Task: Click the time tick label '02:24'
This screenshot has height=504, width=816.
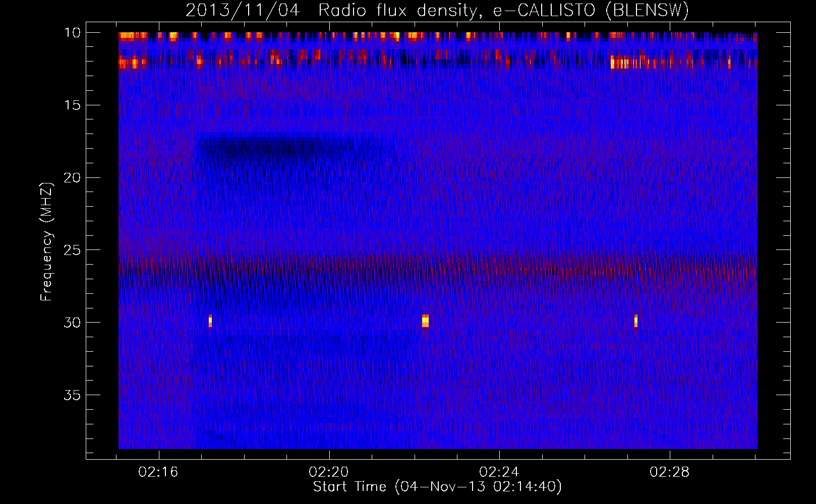Action: pos(499,472)
